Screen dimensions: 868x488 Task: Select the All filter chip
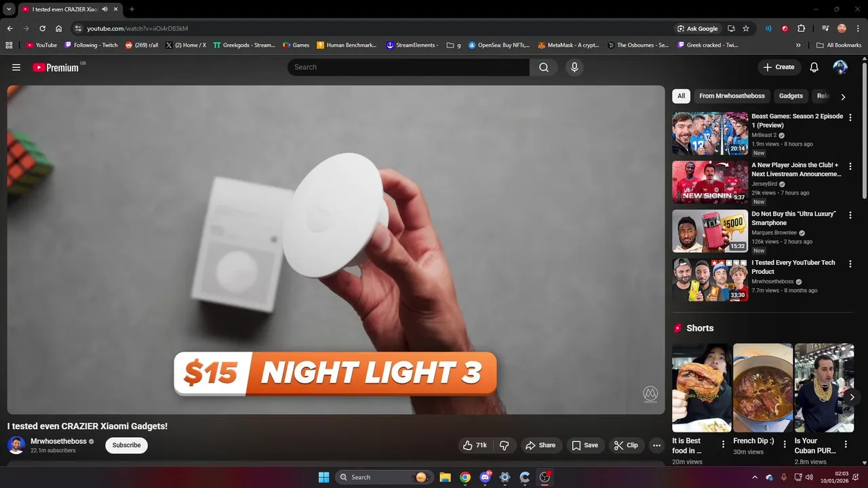[x=681, y=96]
